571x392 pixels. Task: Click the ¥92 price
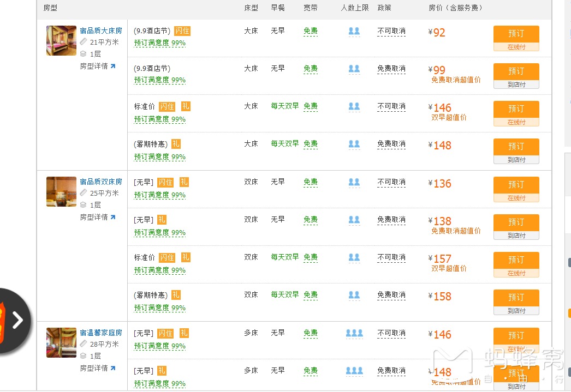coord(437,32)
